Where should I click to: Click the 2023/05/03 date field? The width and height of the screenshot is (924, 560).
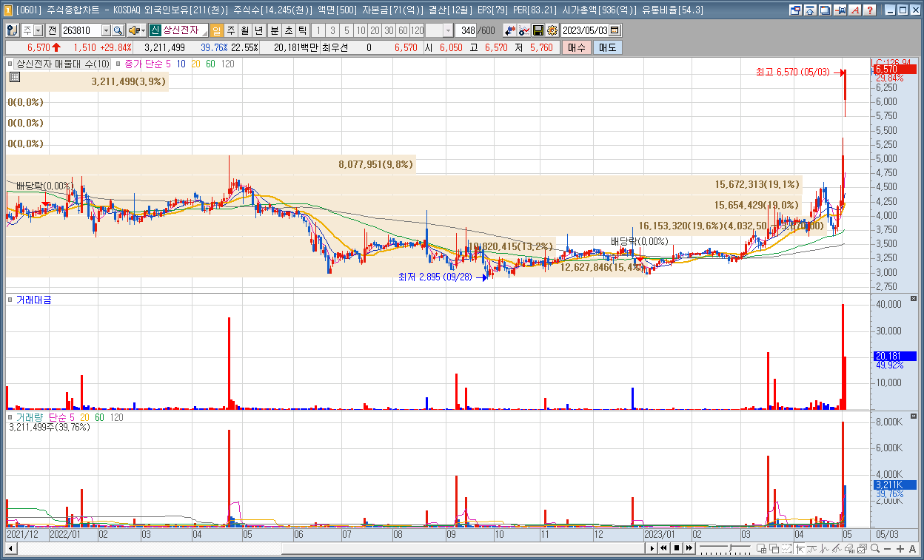(584, 30)
